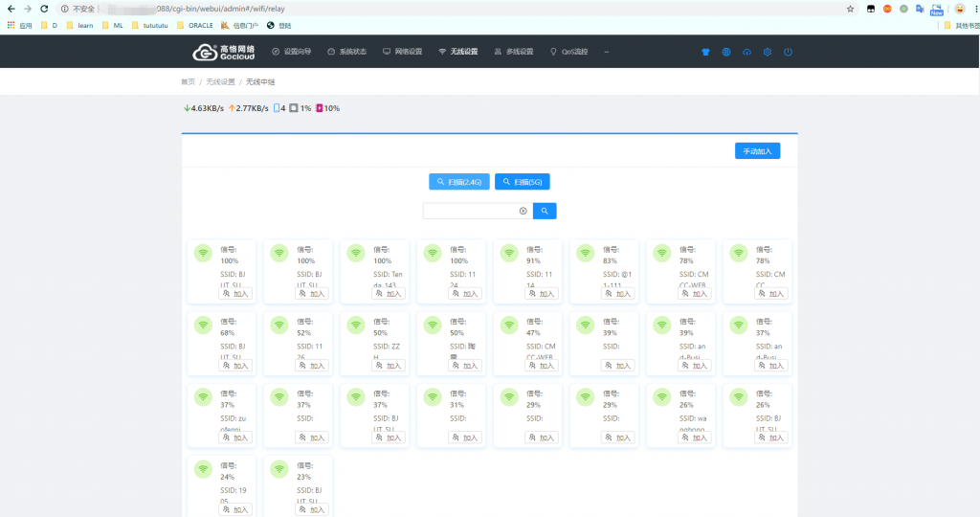Click the wifi icon on the 68% signal card
This screenshot has width=980, height=517.
point(203,325)
